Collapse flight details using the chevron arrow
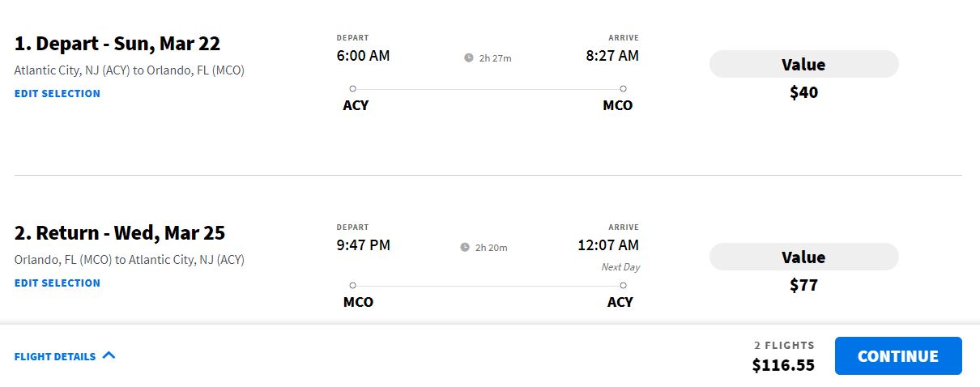 [109, 355]
